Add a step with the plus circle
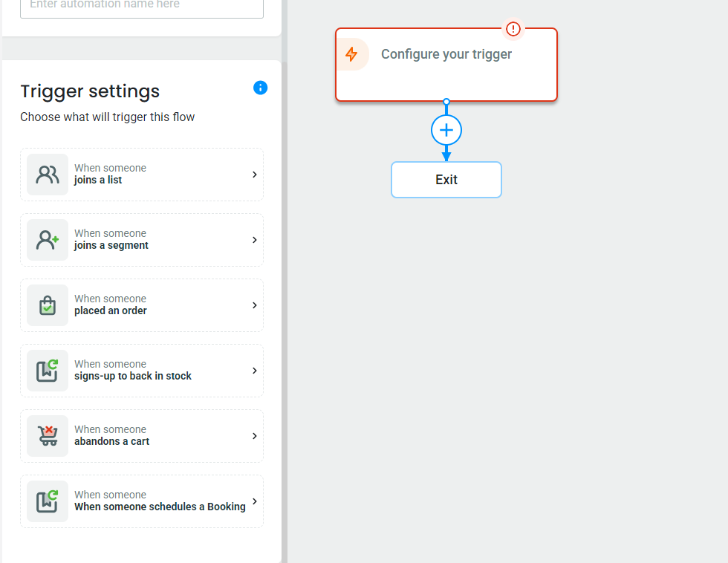 [446, 130]
